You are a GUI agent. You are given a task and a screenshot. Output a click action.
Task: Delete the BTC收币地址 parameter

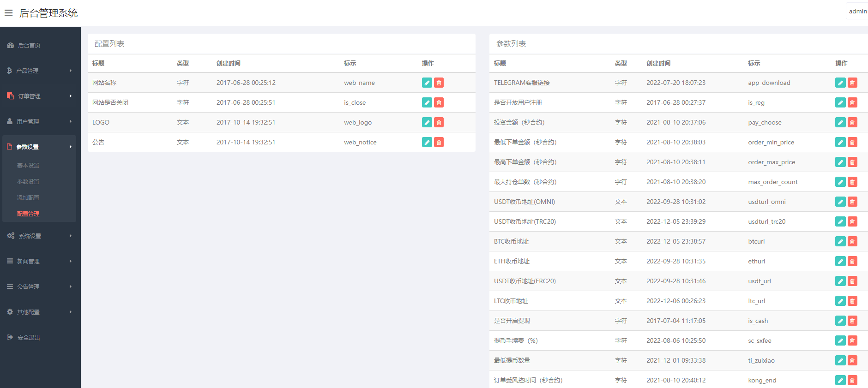click(852, 242)
